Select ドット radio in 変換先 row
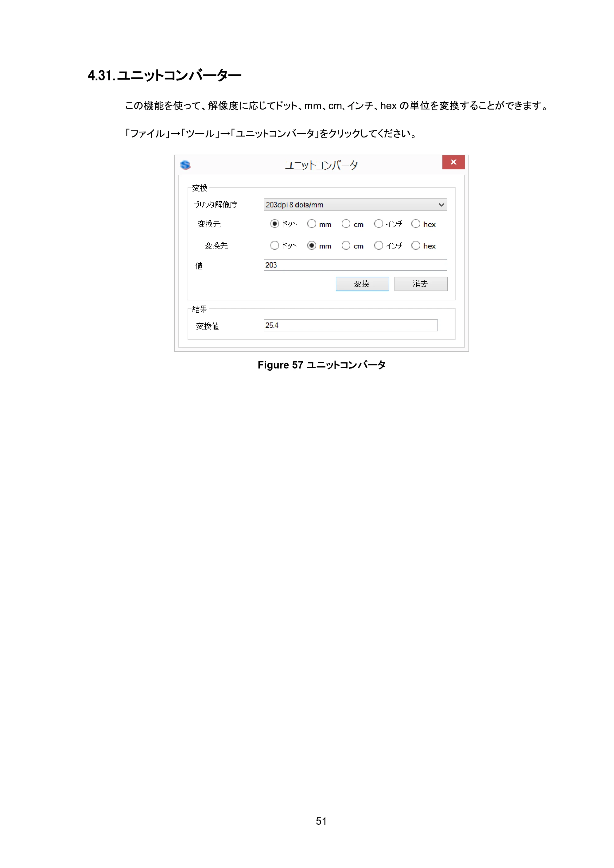 click(275, 245)
